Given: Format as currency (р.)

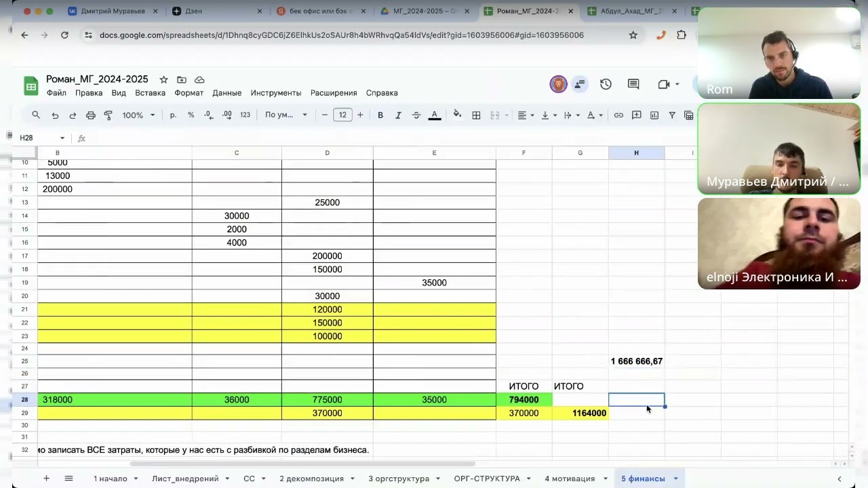Looking at the screenshot, I should coord(173,115).
